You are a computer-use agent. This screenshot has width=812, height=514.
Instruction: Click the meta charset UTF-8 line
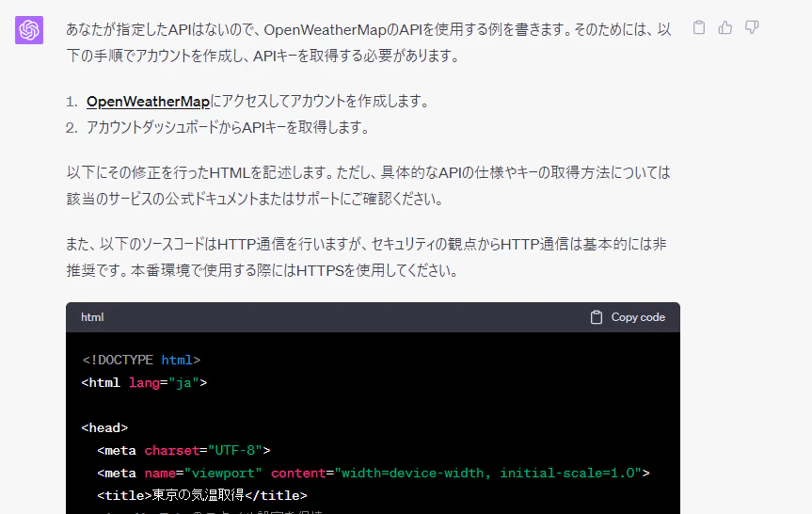point(183,450)
